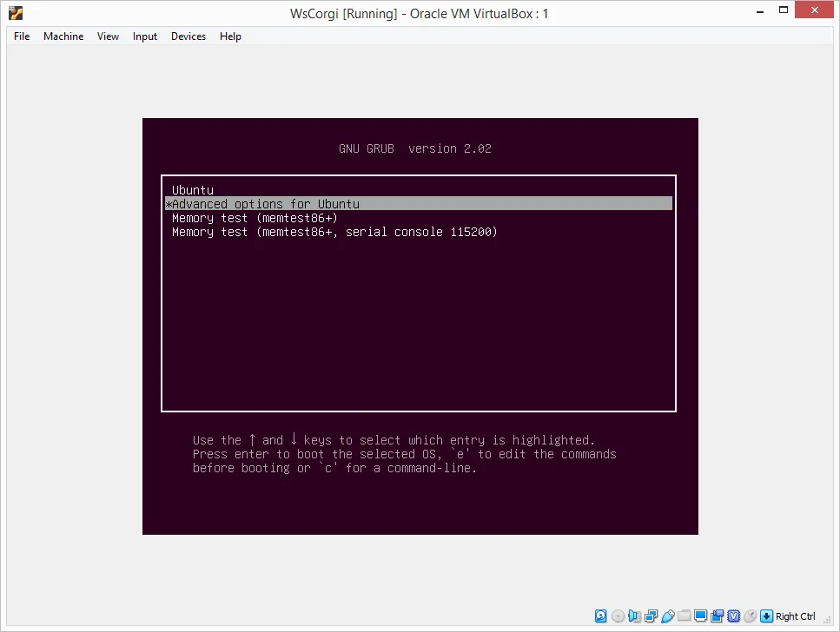Open the View menu

click(x=109, y=36)
